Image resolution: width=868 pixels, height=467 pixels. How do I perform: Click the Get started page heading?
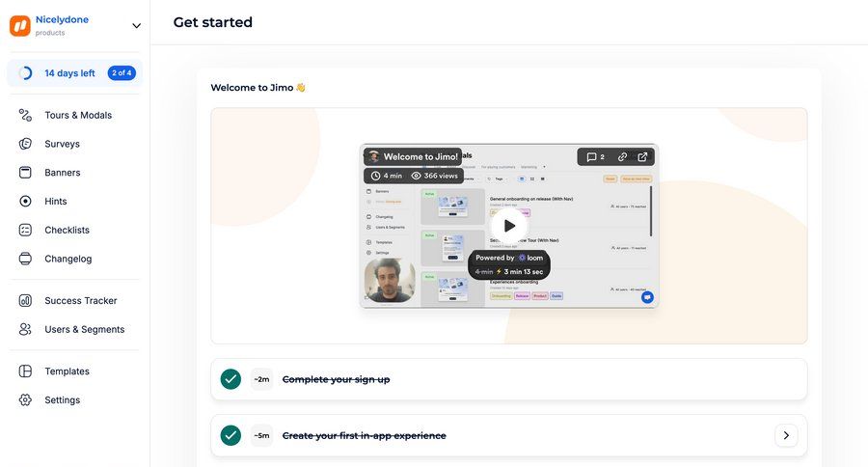click(212, 22)
